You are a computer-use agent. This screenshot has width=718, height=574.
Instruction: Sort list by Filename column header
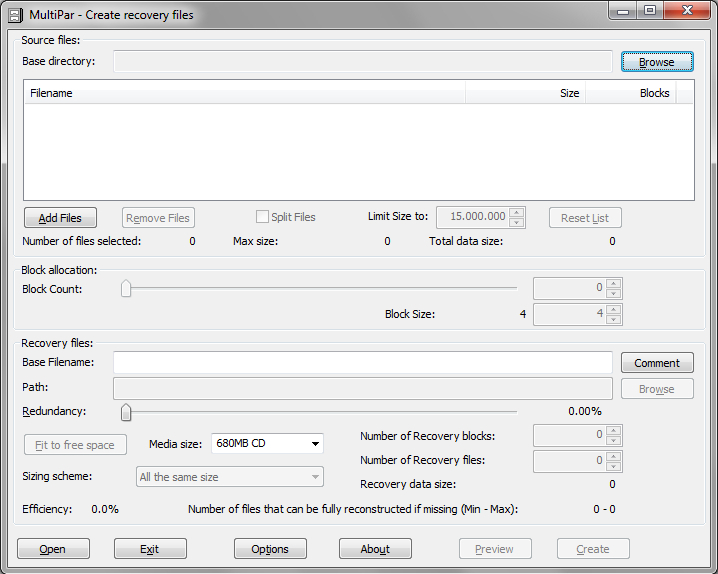245,93
